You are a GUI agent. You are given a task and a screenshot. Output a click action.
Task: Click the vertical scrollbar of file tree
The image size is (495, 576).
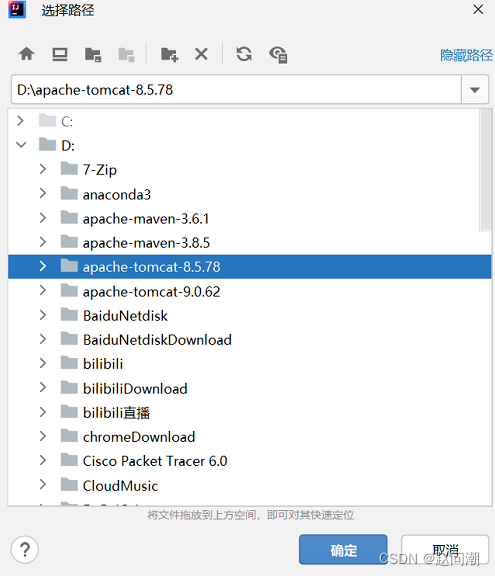(x=486, y=170)
